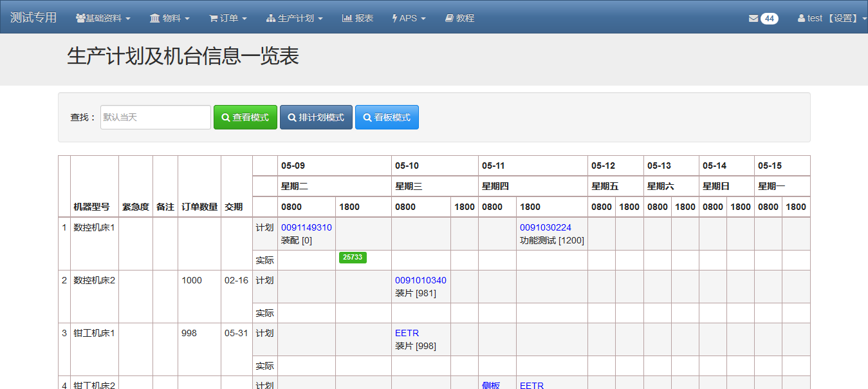This screenshot has width=868, height=389.
Task: Open the 44 unread messages badge
Action: [x=769, y=19]
